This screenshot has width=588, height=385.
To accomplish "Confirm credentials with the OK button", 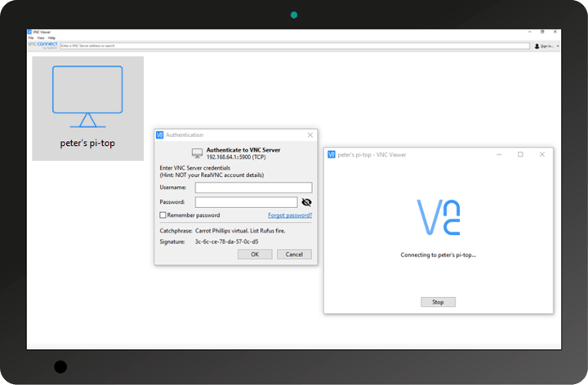I will (x=255, y=254).
